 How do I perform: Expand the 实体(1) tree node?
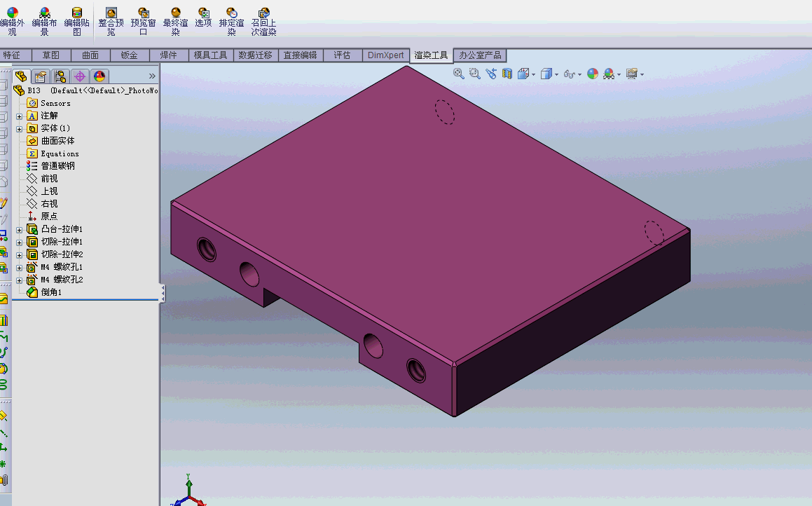tap(19, 129)
